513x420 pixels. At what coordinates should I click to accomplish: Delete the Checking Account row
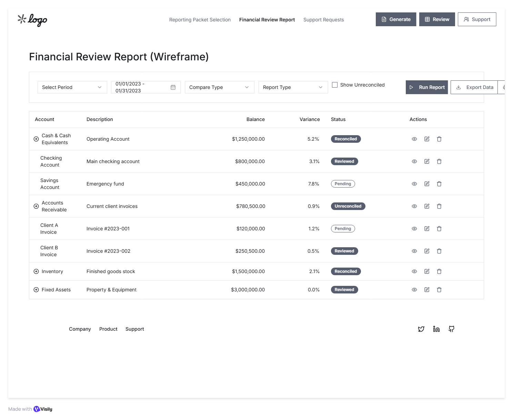(439, 161)
